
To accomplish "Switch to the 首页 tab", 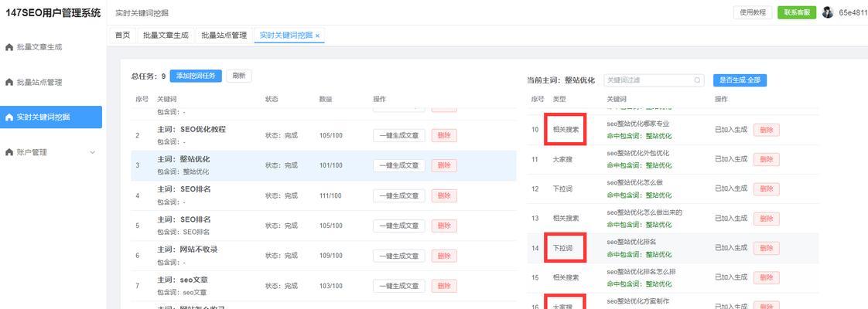I will [122, 36].
